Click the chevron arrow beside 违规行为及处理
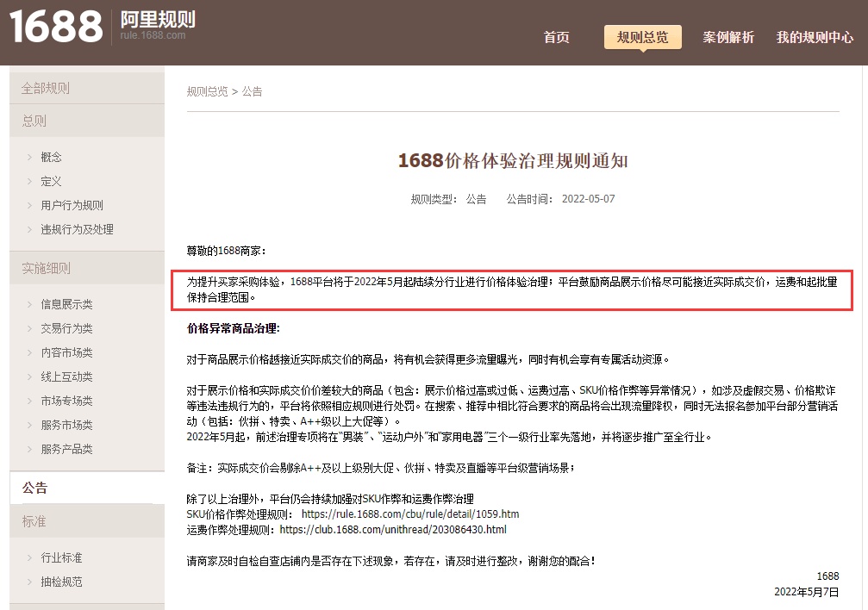Viewport: 868px width, 610px height. pyautogui.click(x=29, y=229)
